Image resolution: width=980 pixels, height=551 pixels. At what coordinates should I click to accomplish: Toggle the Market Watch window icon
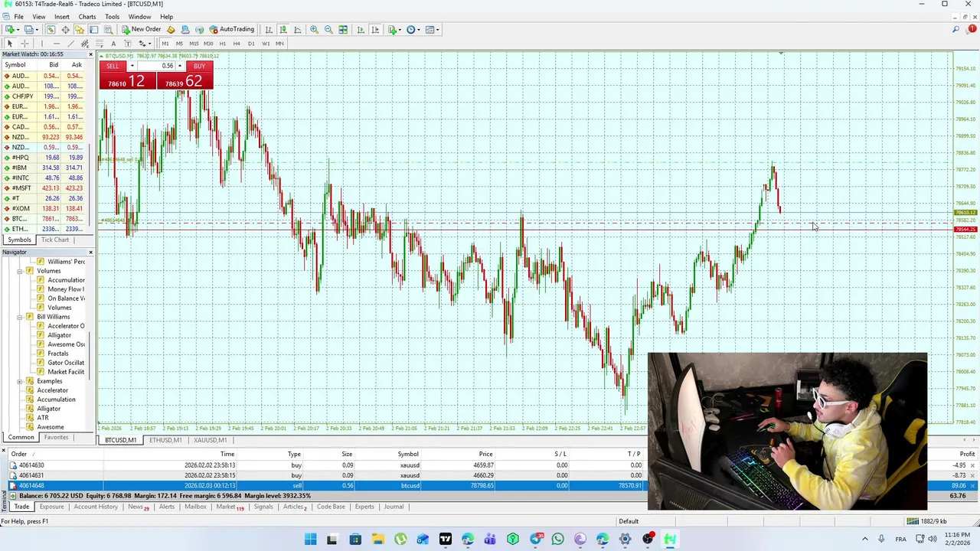[x=51, y=29]
